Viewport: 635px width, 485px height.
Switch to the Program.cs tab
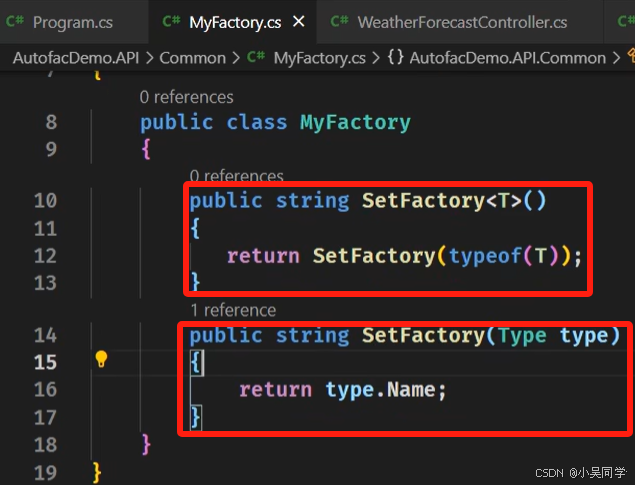pyautogui.click(x=73, y=22)
